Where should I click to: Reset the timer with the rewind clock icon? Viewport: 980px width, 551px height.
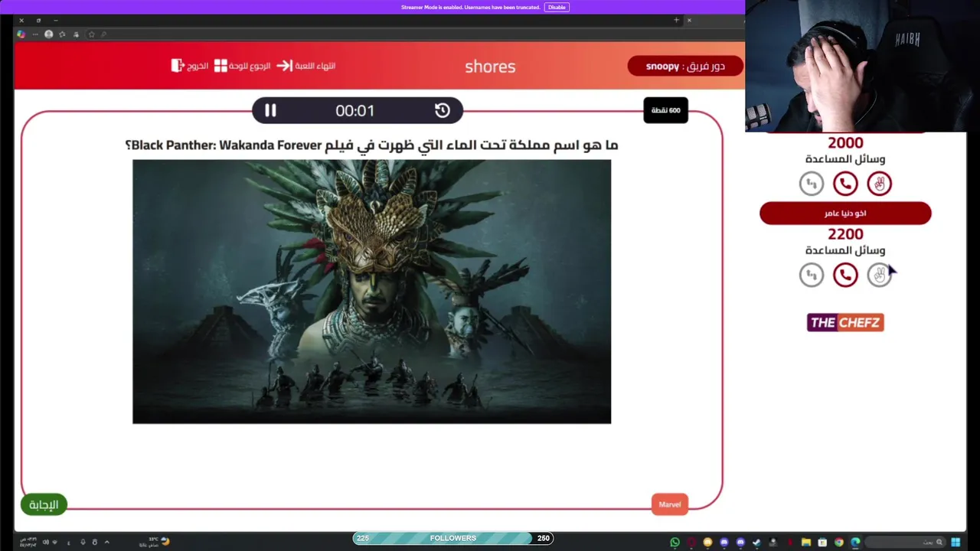442,110
